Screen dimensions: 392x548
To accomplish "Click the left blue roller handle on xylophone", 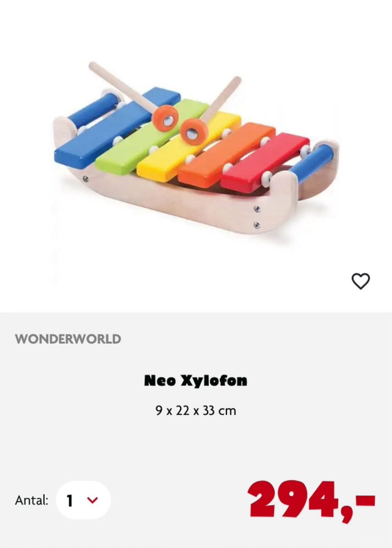I will click(x=93, y=110).
